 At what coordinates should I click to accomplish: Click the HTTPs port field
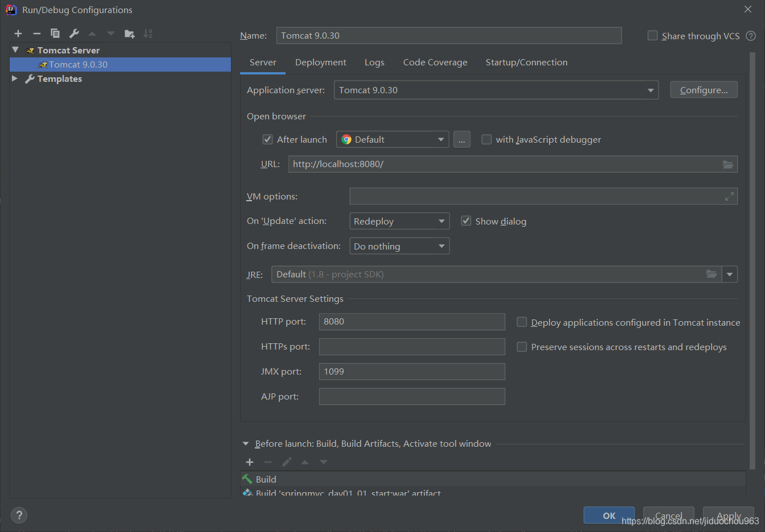[412, 347]
